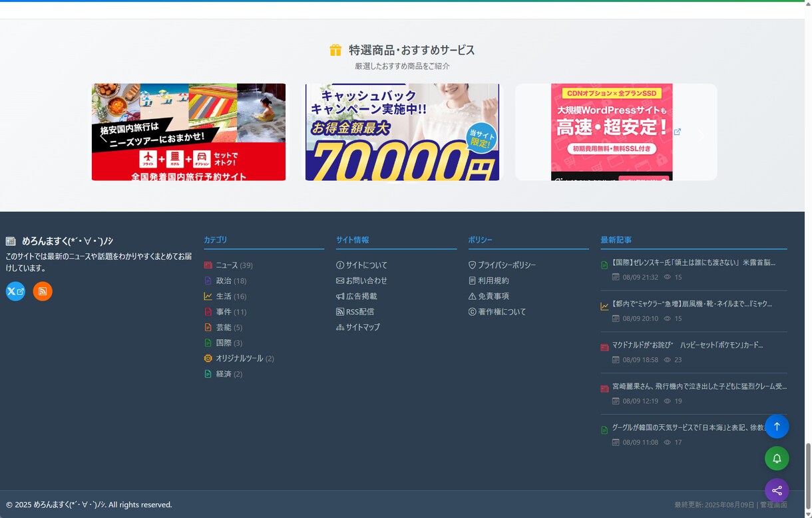Open the マクドナルドがお詫び article
The image size is (812, 518).
point(688,345)
